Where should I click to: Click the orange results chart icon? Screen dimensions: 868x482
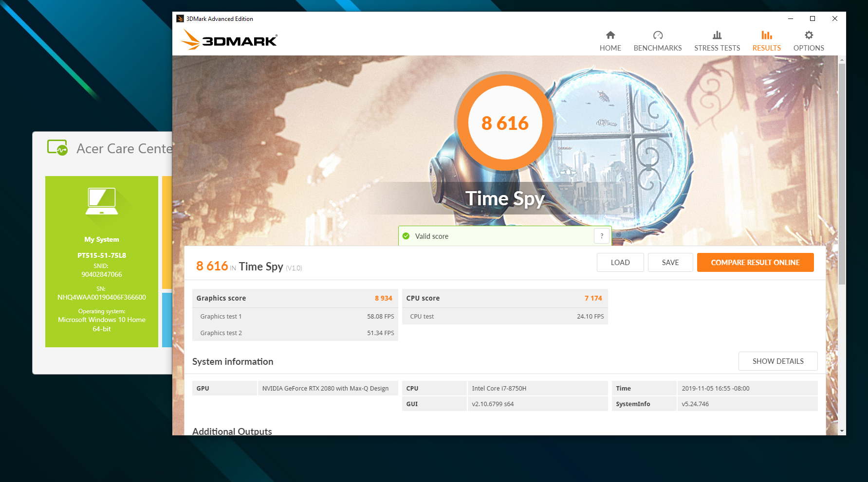tap(767, 35)
